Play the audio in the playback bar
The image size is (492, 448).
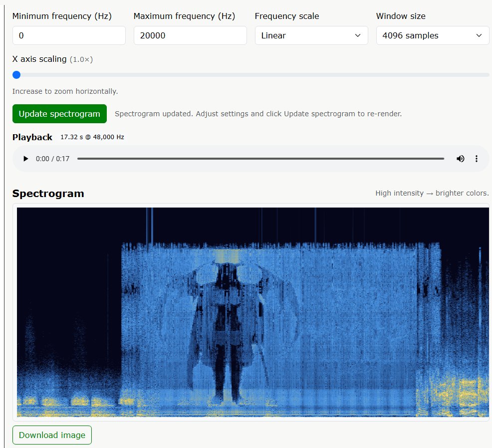click(x=26, y=159)
